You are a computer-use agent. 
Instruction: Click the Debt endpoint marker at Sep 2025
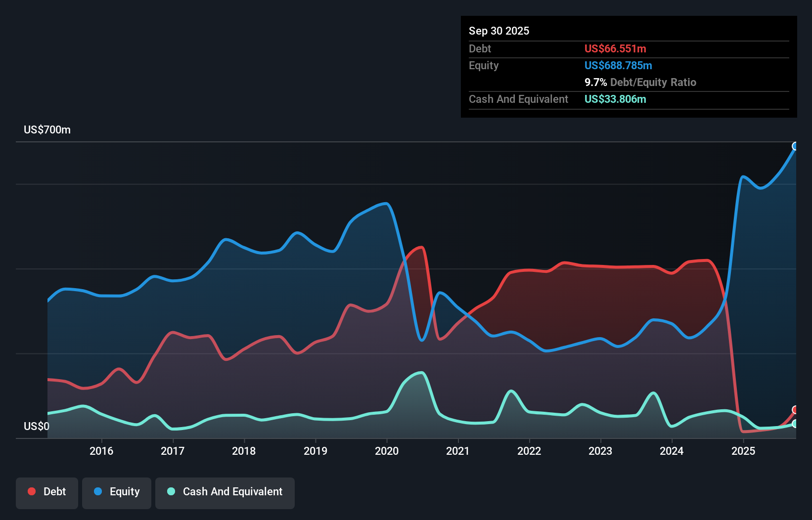click(x=795, y=410)
